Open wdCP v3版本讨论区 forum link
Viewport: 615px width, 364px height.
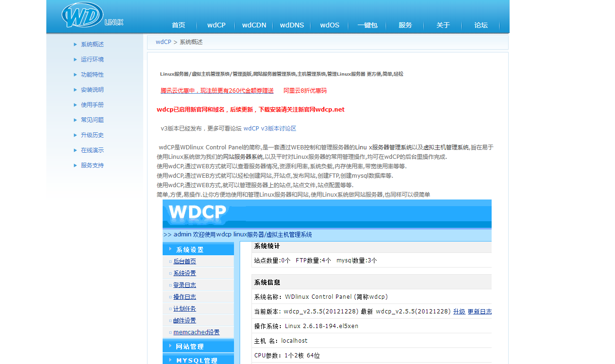[270, 129]
